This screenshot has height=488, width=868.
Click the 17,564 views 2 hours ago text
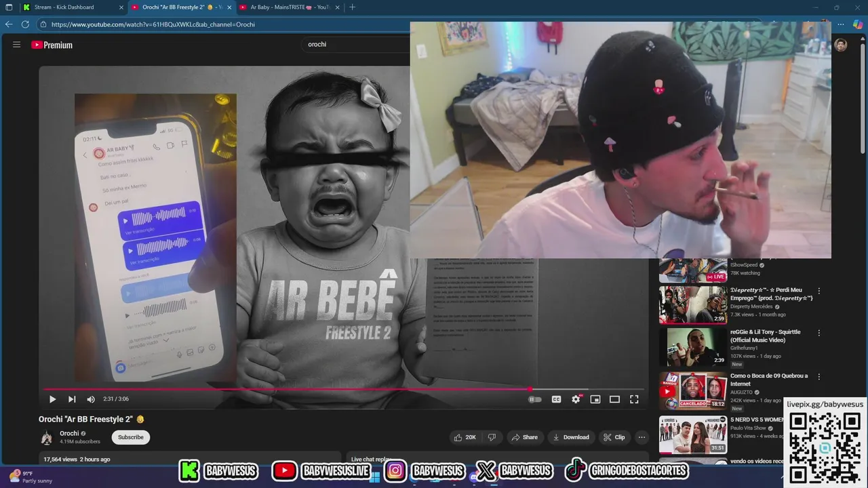pos(77,460)
